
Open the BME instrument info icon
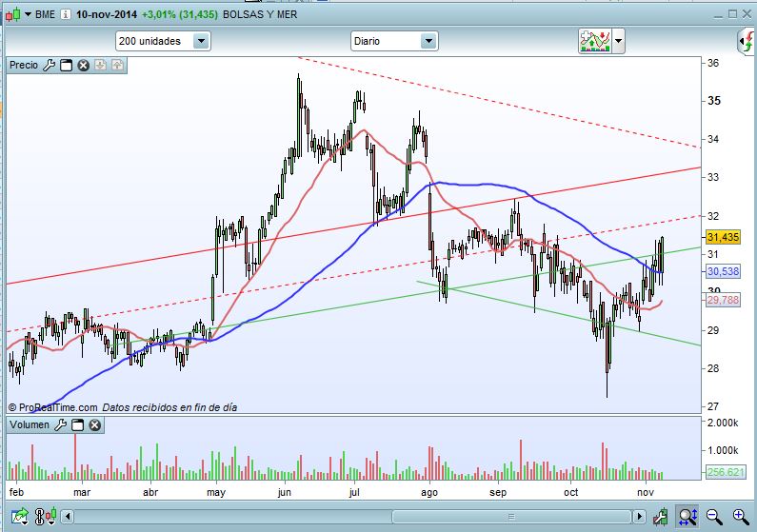click(65, 14)
